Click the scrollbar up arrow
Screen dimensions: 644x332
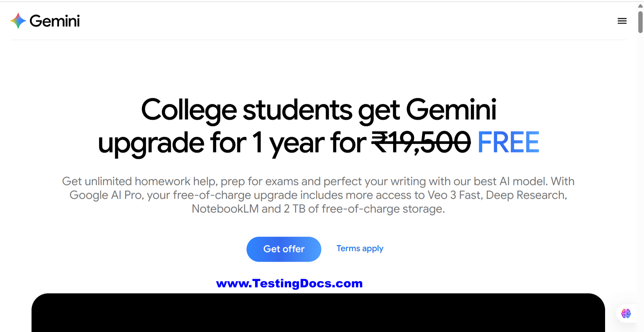pyautogui.click(x=640, y=6)
